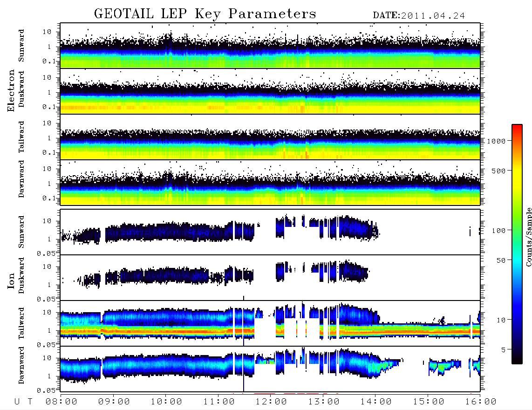532x410 pixels.
Task: Select the Electron Dawnward panel label
Action: click(21, 179)
